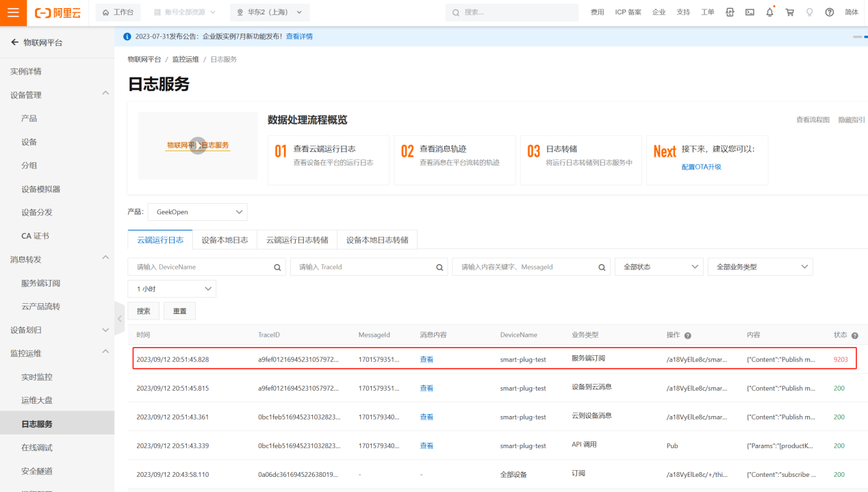Image resolution: width=868 pixels, height=492 pixels.
Task: Open the notifications bell
Action: tap(769, 12)
